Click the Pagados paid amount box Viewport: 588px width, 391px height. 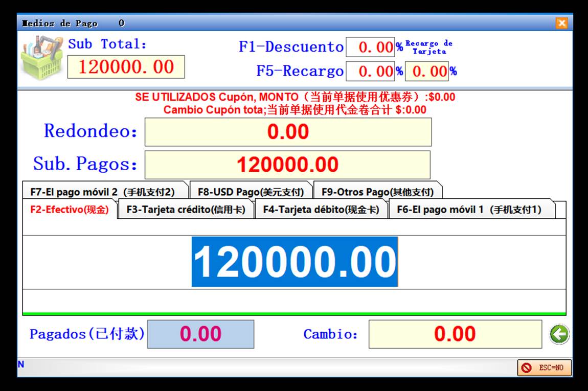click(x=200, y=334)
